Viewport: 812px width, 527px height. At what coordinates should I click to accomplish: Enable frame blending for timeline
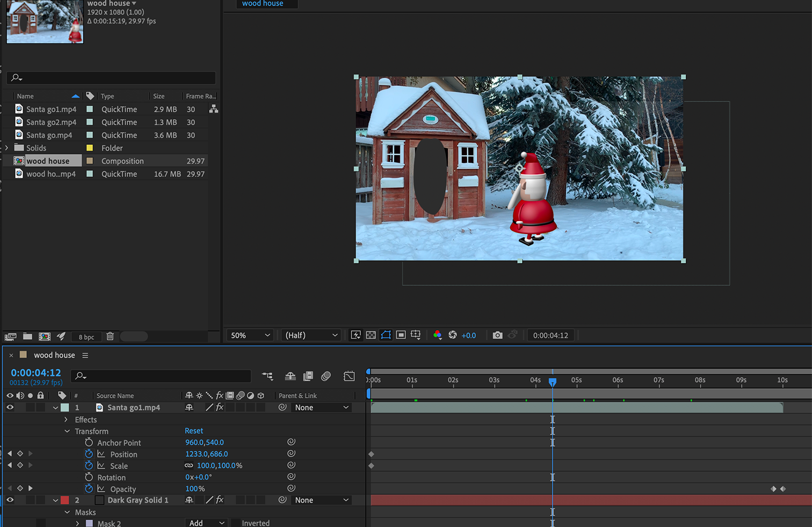point(308,376)
